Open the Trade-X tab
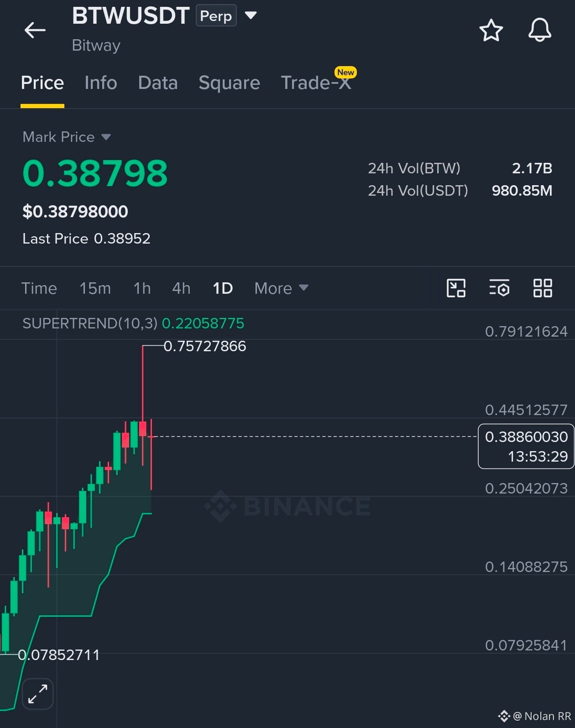The width and height of the screenshot is (575, 728). [x=316, y=83]
